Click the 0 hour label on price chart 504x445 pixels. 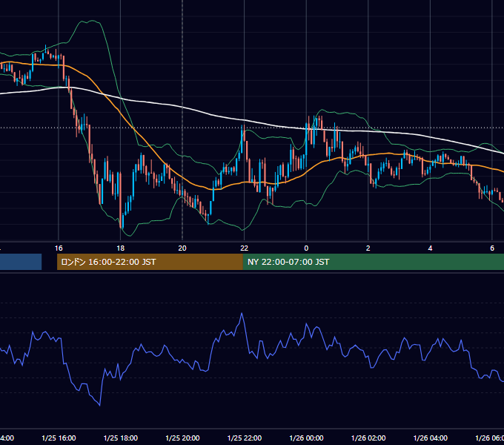[306, 248]
